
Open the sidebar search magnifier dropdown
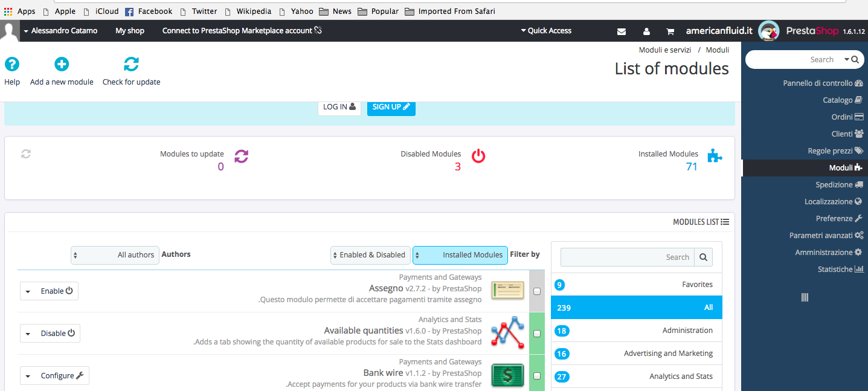(x=850, y=59)
